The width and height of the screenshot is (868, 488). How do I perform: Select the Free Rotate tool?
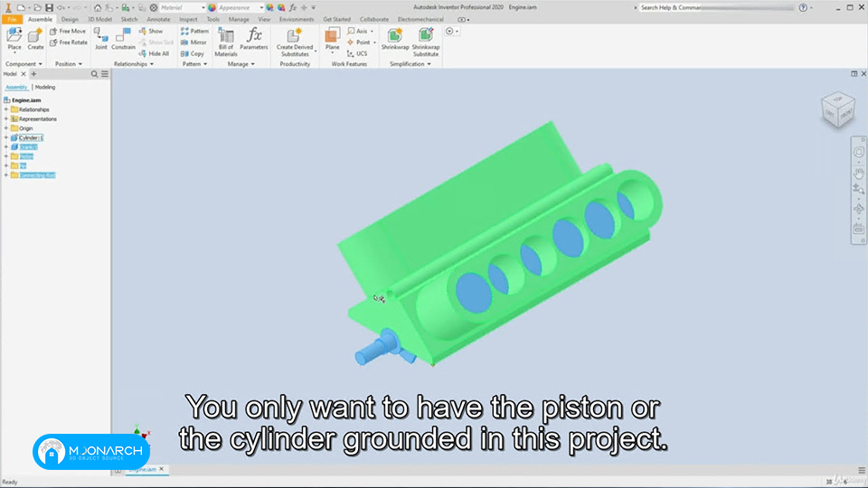(69, 42)
